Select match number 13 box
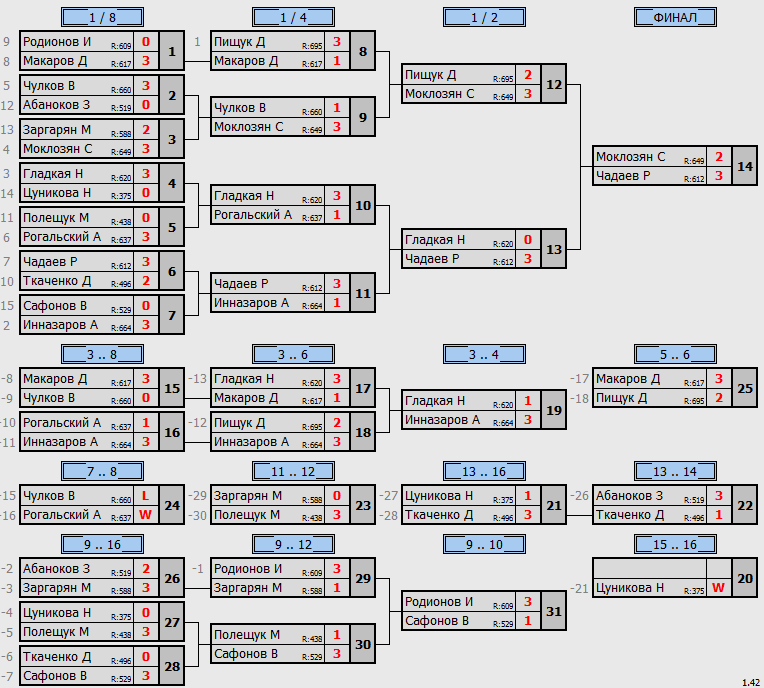Viewport: 764px width, 688px height. point(554,249)
